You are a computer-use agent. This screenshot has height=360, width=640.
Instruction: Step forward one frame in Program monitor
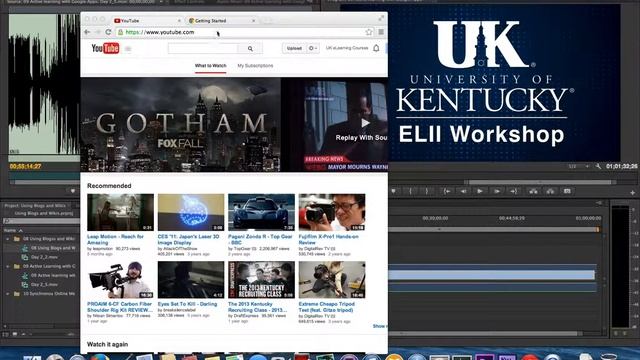coord(497,191)
